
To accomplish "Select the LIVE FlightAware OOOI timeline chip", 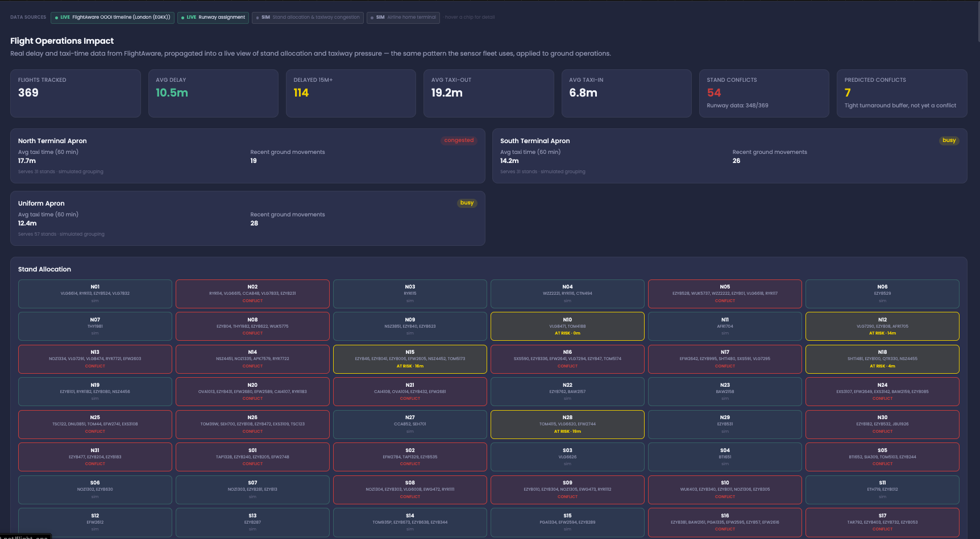I will [113, 18].
